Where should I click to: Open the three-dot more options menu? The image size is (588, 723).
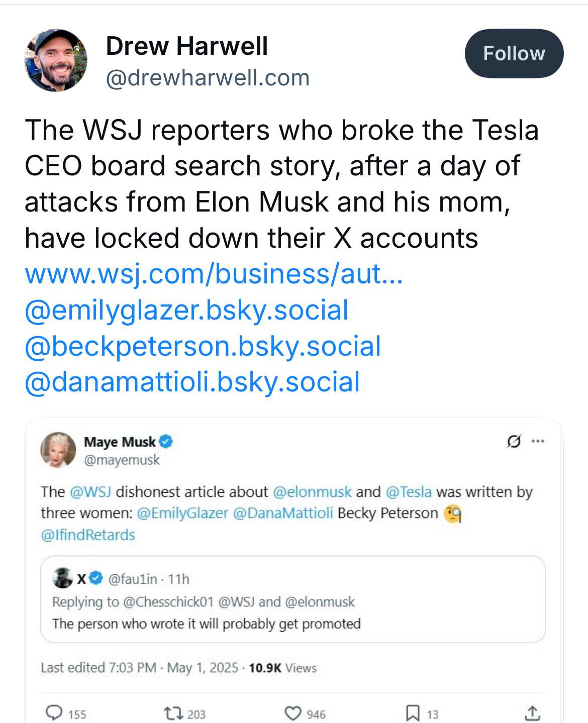[x=538, y=441]
